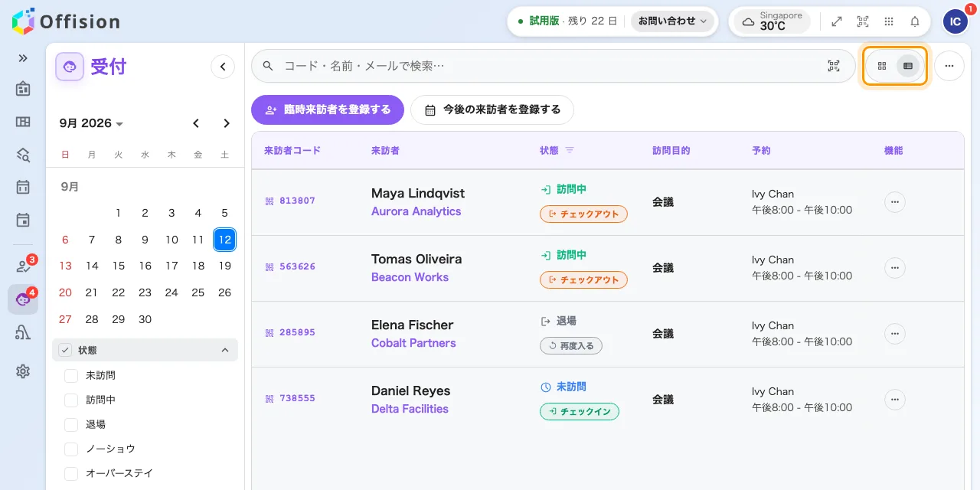This screenshot has height=490, width=980.
Task: Check the 訪問中 filter
Action: tap(71, 400)
